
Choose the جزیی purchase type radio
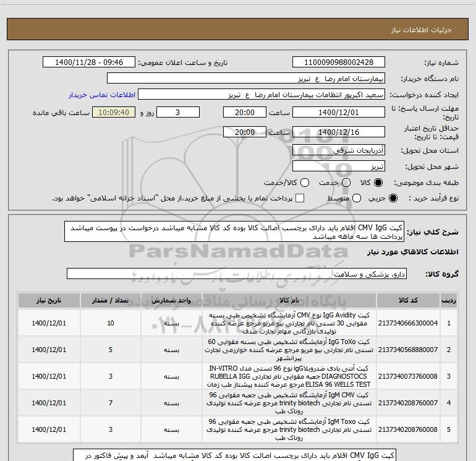(x=393, y=198)
